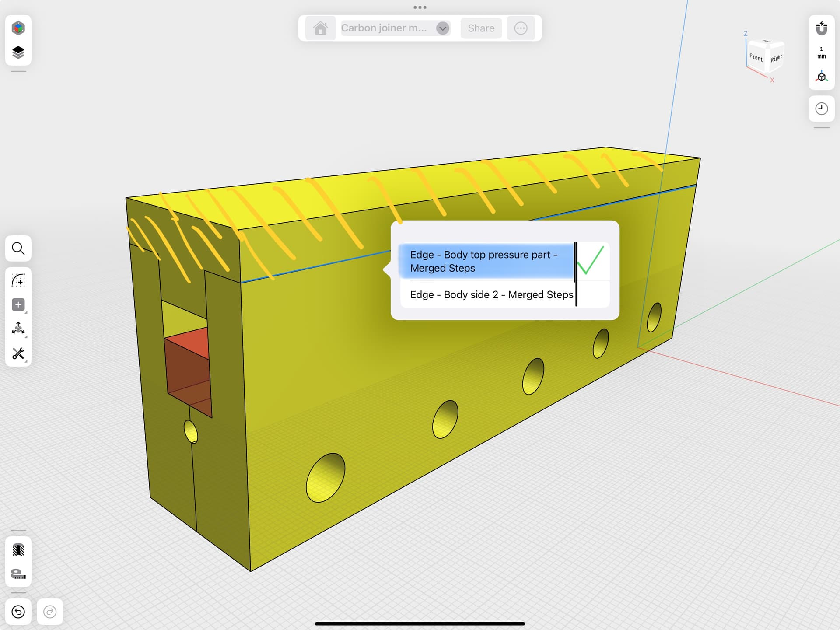Open the Add shape plus tool
Screen dimensions: 840x630
[18, 305]
